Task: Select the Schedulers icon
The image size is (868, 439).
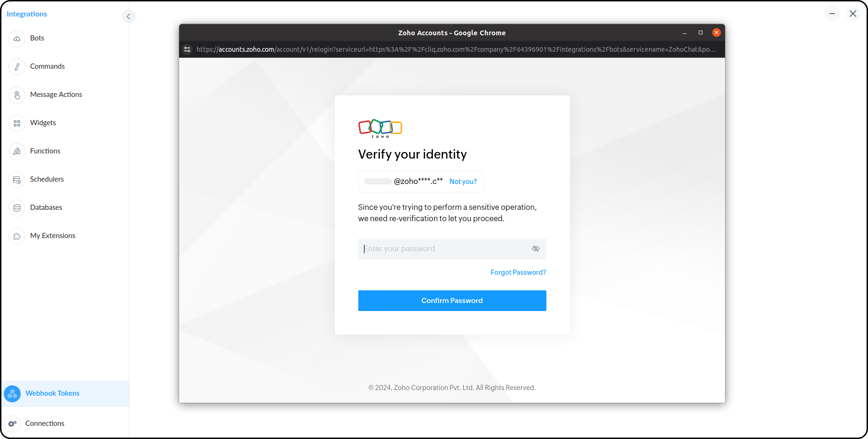Action: (x=17, y=179)
